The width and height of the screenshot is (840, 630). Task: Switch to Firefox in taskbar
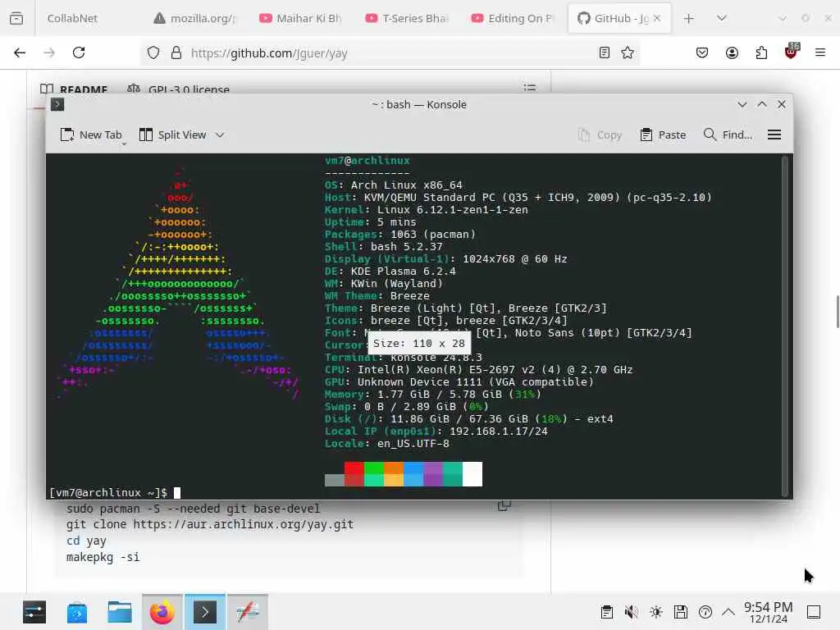coord(162,612)
